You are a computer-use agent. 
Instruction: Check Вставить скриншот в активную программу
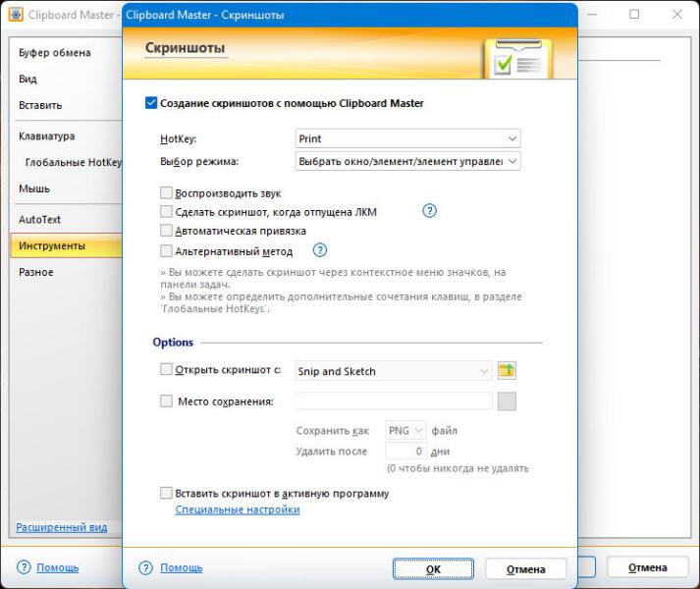166,493
